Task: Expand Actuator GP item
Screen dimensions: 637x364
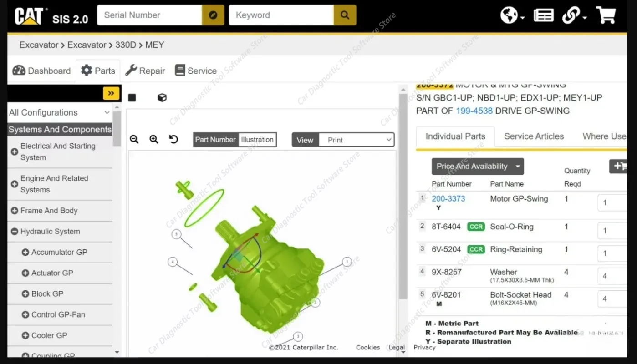Action: [x=25, y=273]
